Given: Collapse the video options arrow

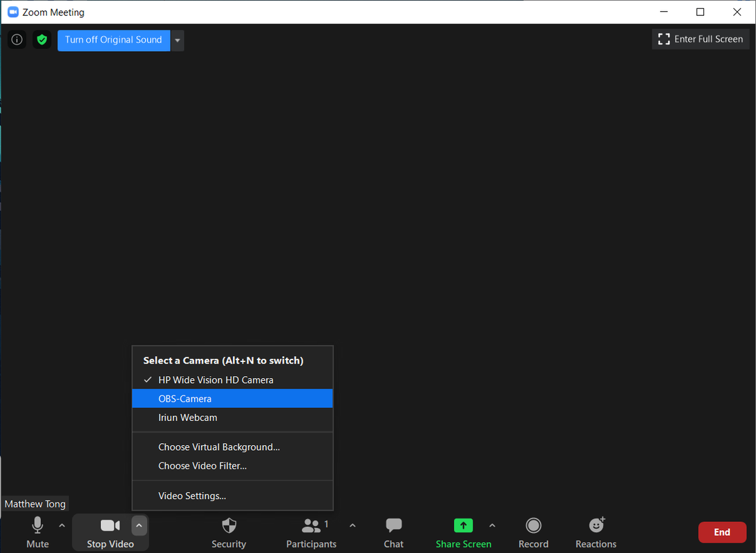Looking at the screenshot, I should 139,526.
